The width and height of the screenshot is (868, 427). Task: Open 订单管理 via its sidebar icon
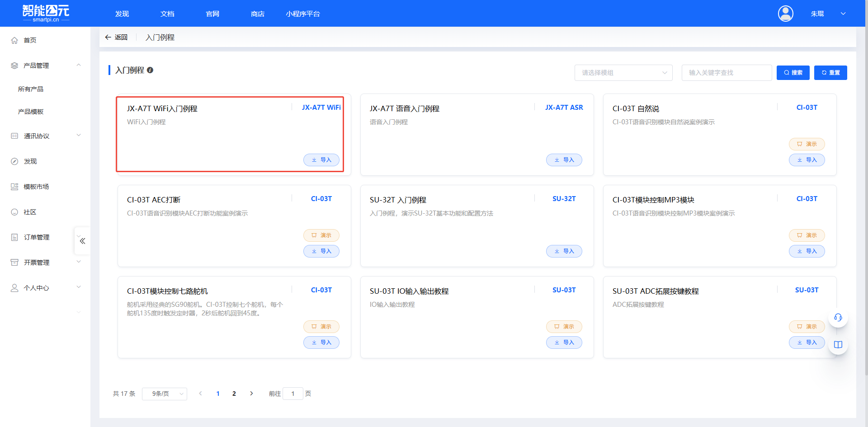pos(14,237)
